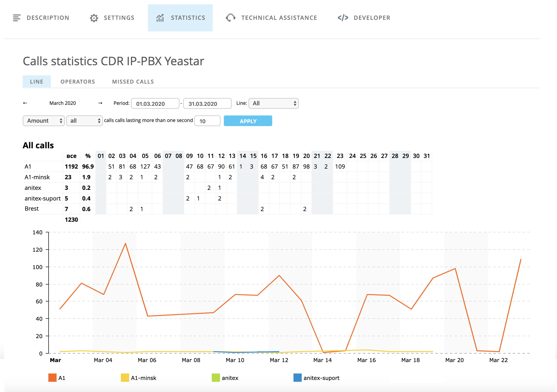Toggle anitex series in chart legend
This screenshot has height=392, width=557.
point(216,378)
